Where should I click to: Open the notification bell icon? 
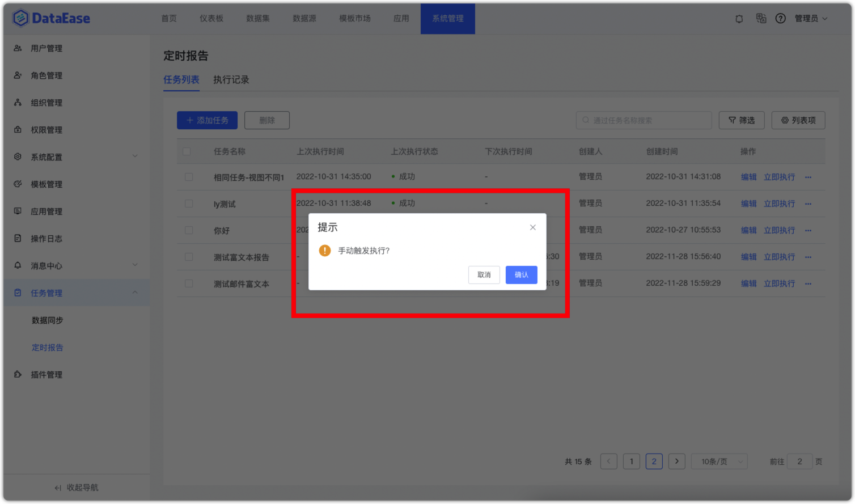[739, 18]
